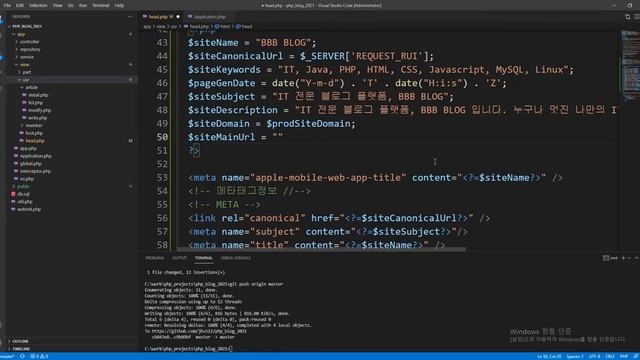Open the Help menu
The width and height of the screenshot is (640, 360).
119,5
